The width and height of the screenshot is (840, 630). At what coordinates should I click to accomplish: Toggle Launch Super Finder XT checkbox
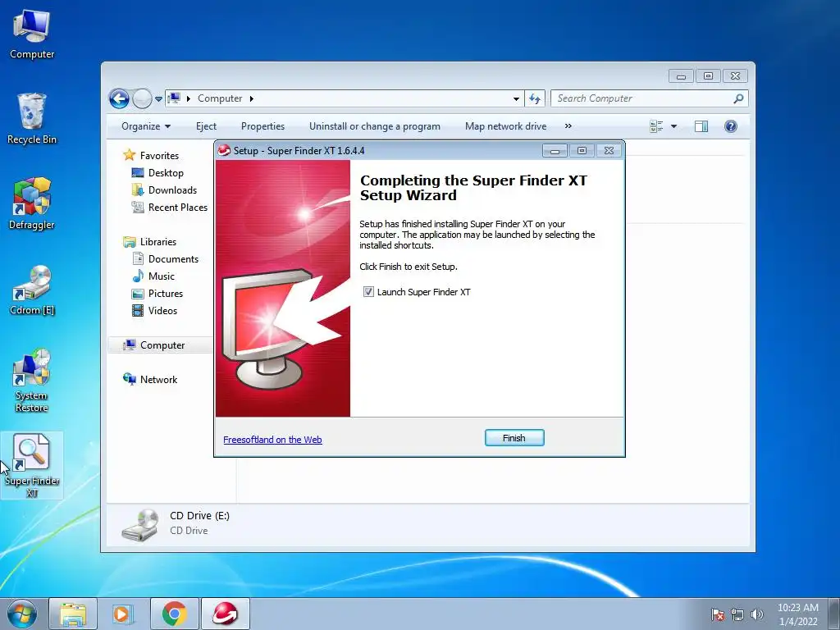point(368,292)
